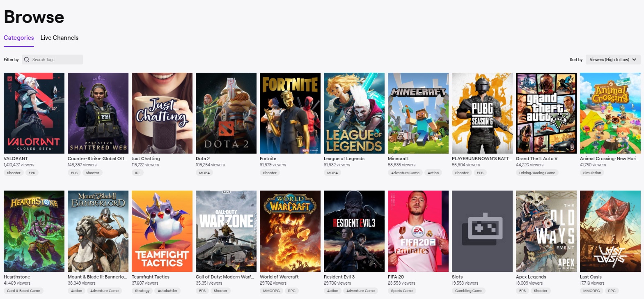Open the Hearthstone cover art
644x299 pixels.
pyautogui.click(x=34, y=231)
